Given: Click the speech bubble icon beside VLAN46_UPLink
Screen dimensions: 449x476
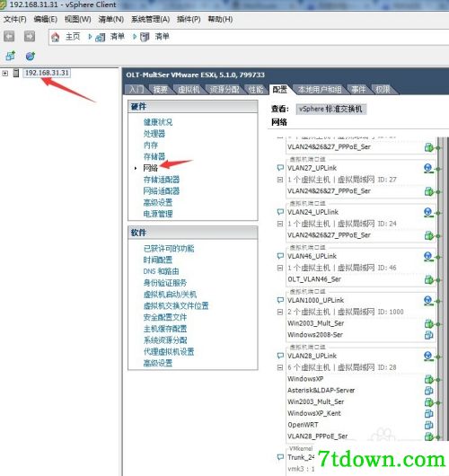Looking at the screenshot, I should [280, 256].
